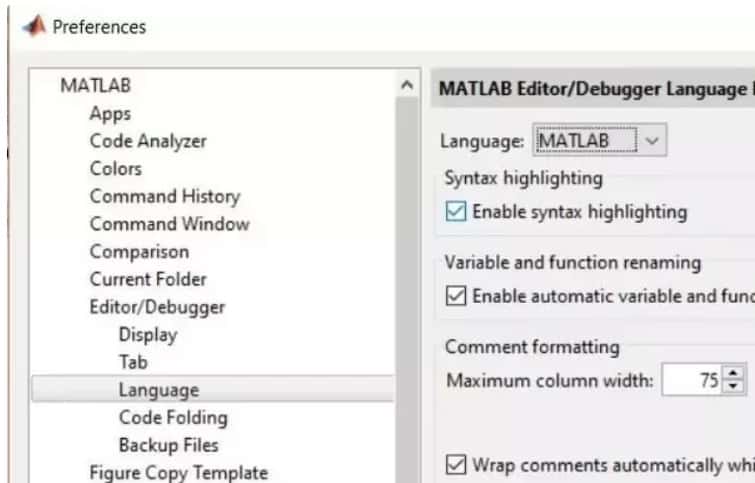Open Command Window preferences
This screenshot has height=483, width=755.
click(169, 224)
